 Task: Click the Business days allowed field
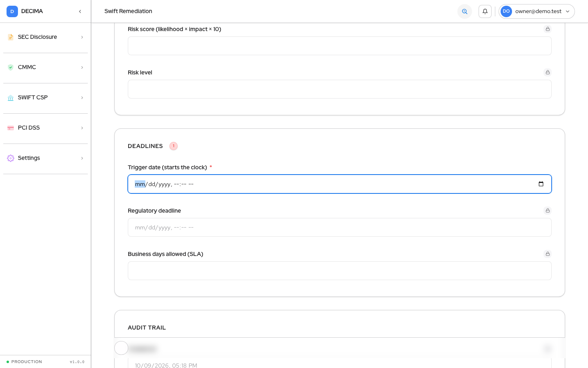tap(340, 271)
